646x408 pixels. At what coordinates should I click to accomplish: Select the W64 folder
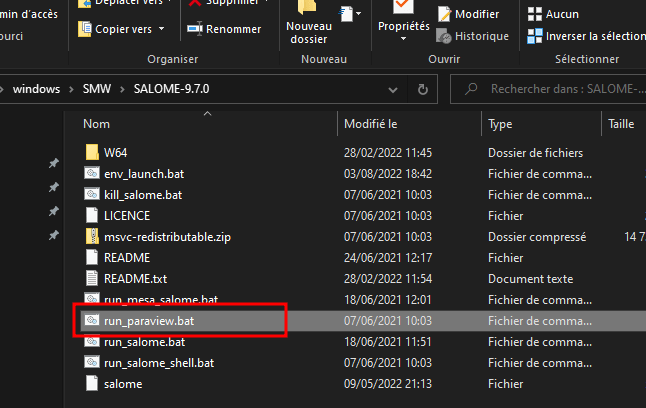(x=116, y=153)
